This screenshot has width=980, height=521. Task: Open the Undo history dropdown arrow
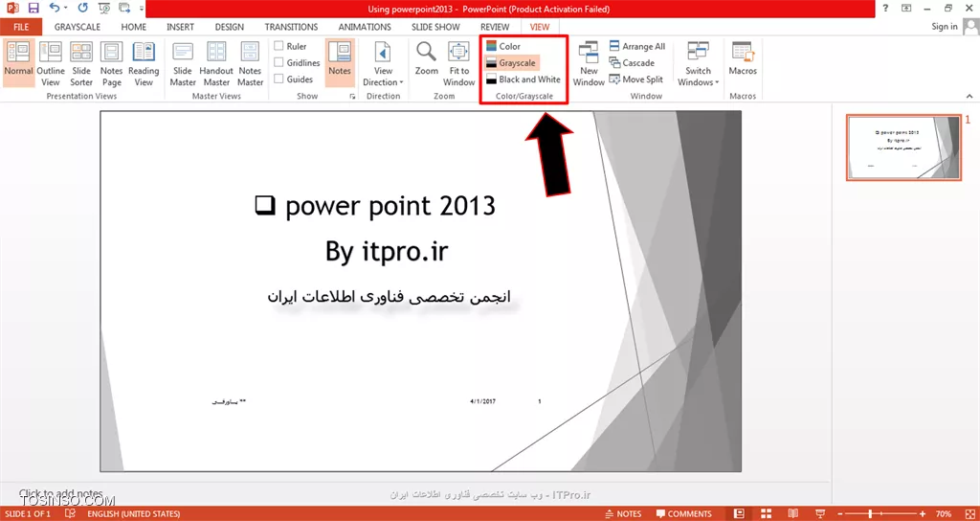click(66, 9)
